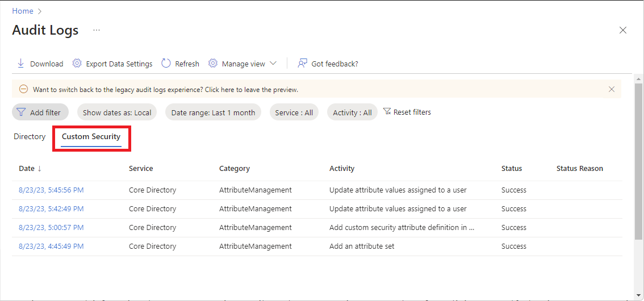Expand the Manage view dropdown chevron
Image resolution: width=644 pixels, height=301 pixels.
273,64
